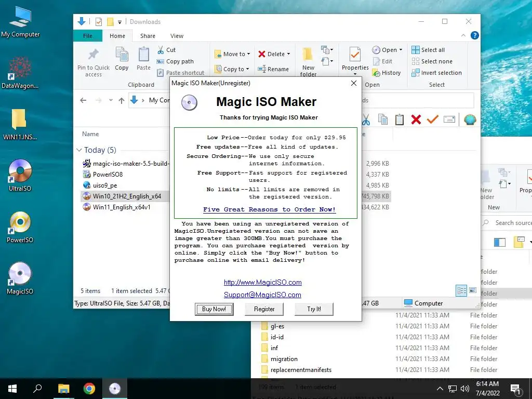
Task: Click the shell globe toolbar icon
Action: click(x=470, y=119)
